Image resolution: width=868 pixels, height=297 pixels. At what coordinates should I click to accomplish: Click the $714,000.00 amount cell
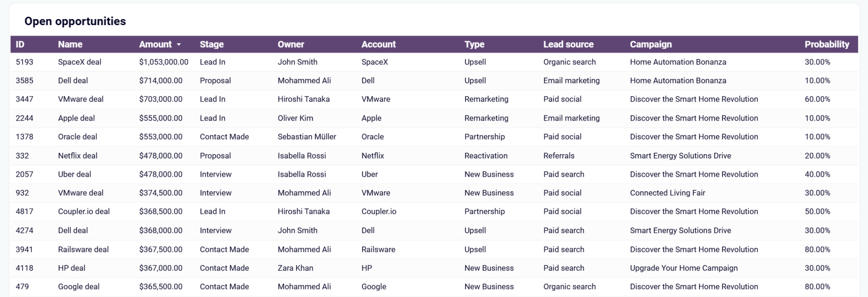[x=161, y=81]
